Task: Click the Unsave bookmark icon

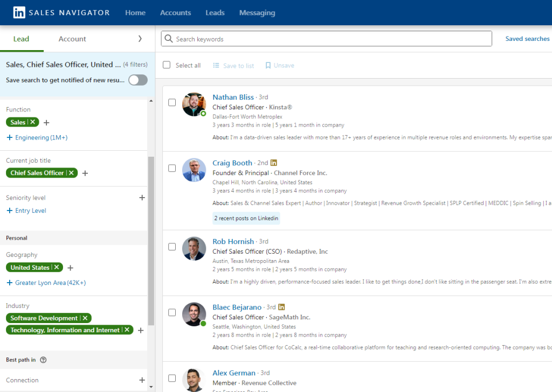Action: coord(268,66)
